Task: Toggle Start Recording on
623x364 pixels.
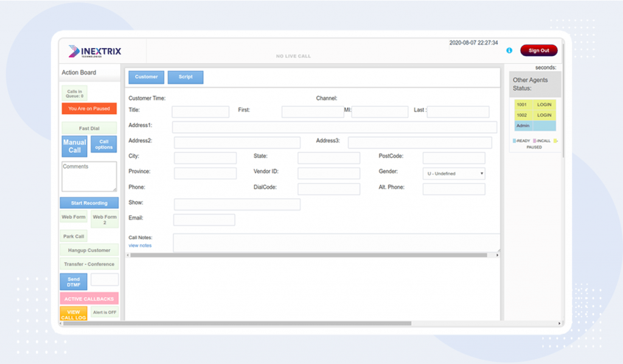Action: click(x=89, y=202)
